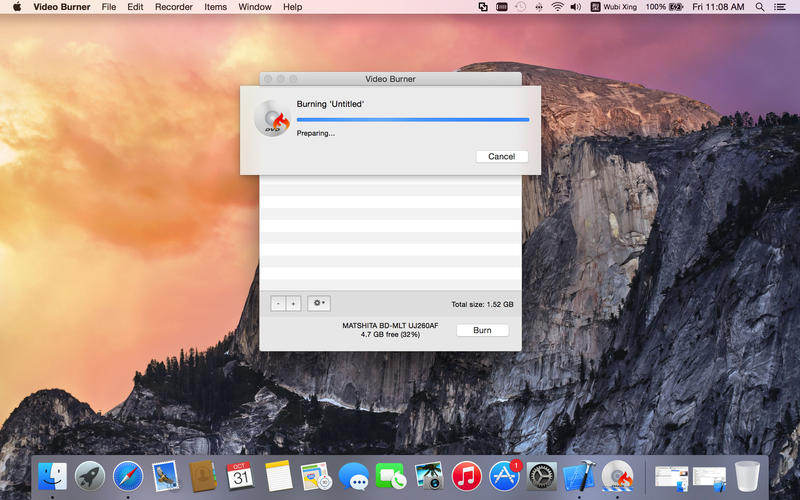Image resolution: width=800 pixels, height=500 pixels.
Task: Expand the gear action dropdown
Action: coord(318,303)
